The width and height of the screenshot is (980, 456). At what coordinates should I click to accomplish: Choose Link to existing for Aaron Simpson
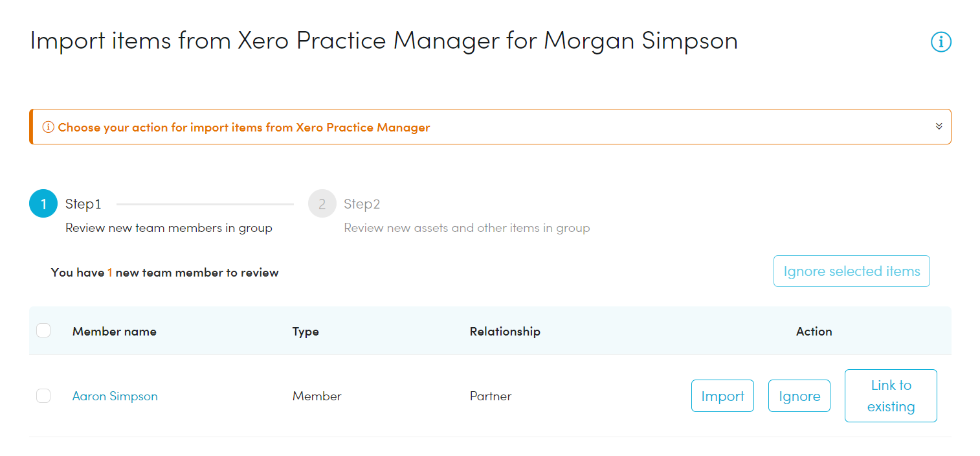tap(891, 396)
